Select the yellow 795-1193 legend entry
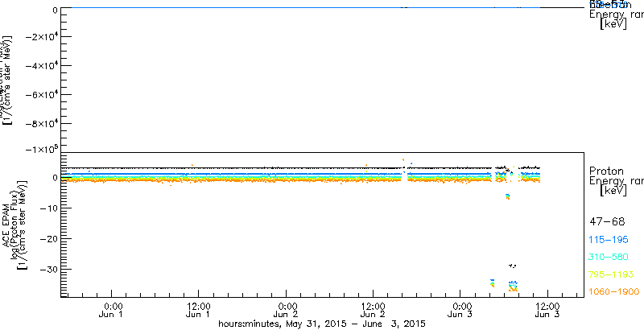 coord(611,274)
